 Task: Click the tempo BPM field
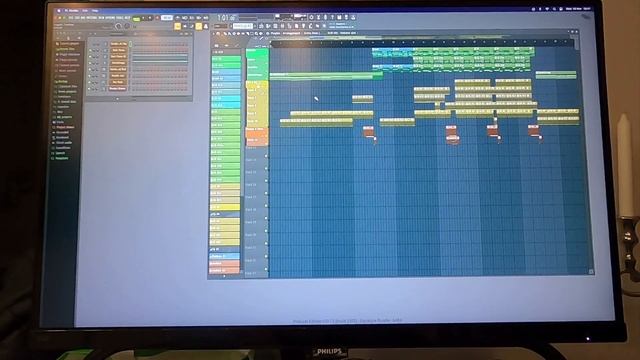click(167, 18)
